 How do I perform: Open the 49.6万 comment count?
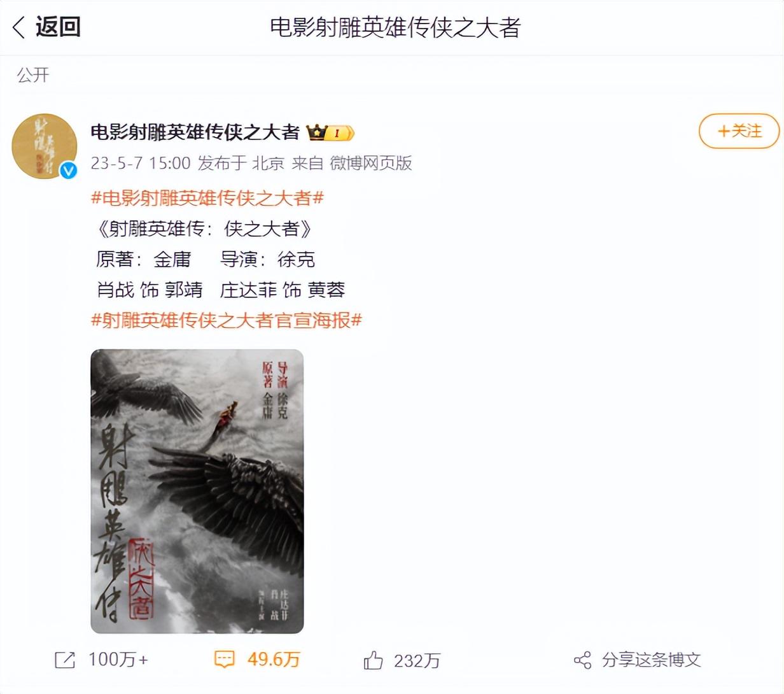click(274, 660)
